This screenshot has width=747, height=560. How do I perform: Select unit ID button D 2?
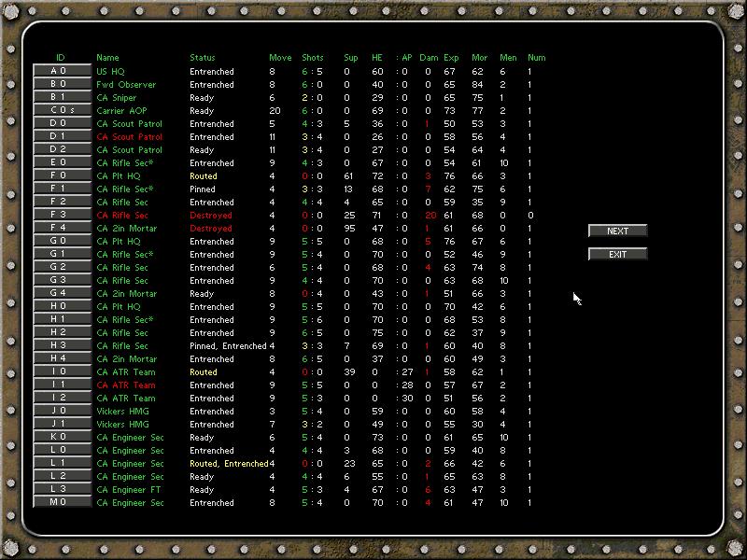point(62,149)
